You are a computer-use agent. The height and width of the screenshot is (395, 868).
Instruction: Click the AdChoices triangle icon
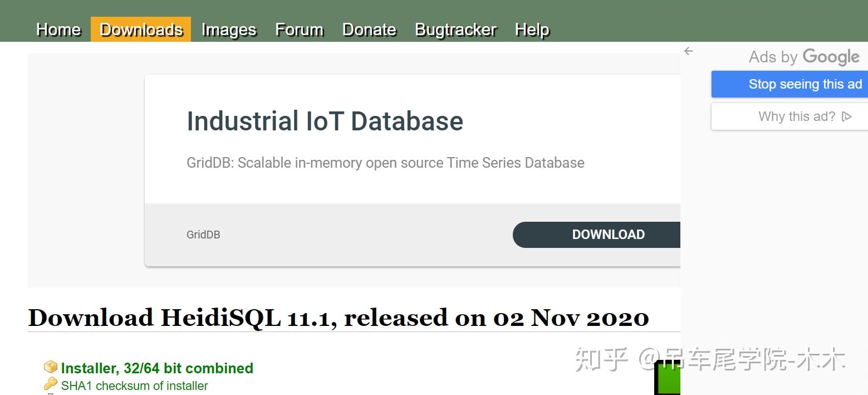coord(847,116)
